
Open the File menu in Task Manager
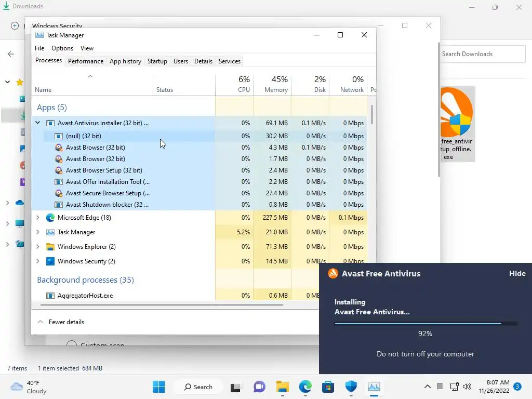pyautogui.click(x=39, y=48)
